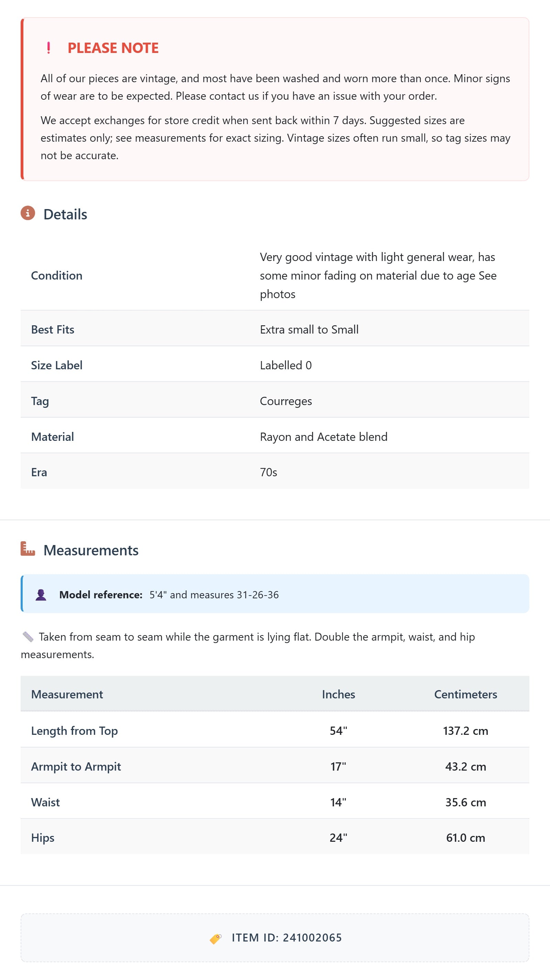Select the Waist 14" inches value
Screen dimensions: 550x980
[x=338, y=802]
